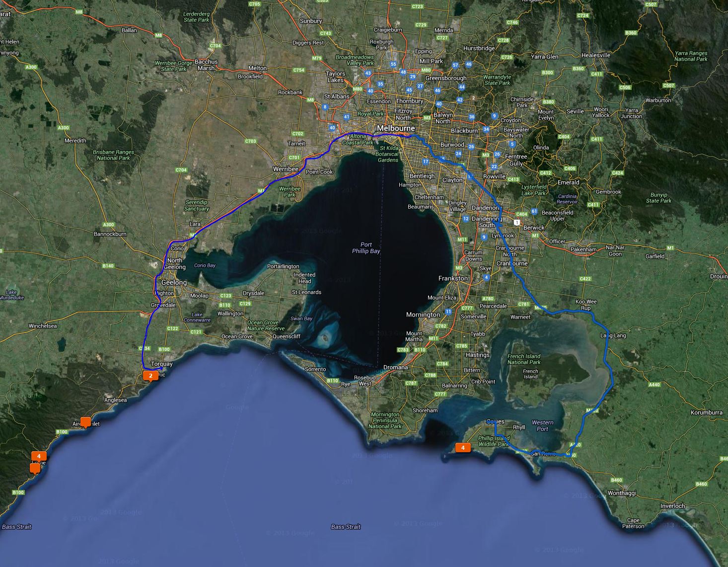
Task: Click the Frankston town label
Action: (453, 278)
